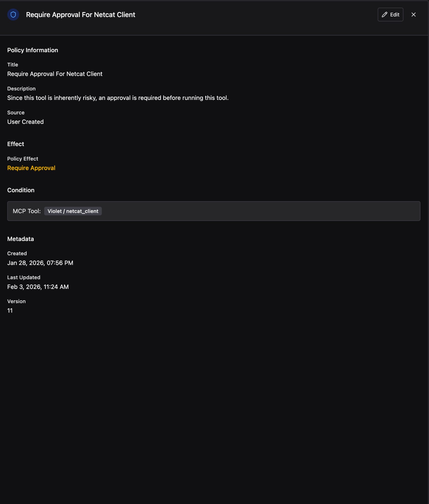Click the Created date Jan 28, 2026
429x504 pixels.
40,263
